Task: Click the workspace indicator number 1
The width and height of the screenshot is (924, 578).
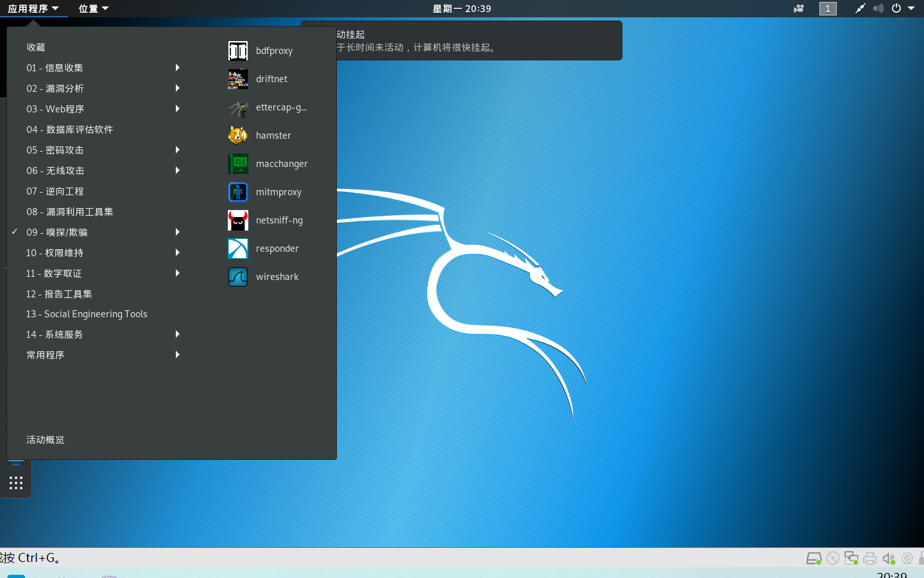Action: click(828, 8)
